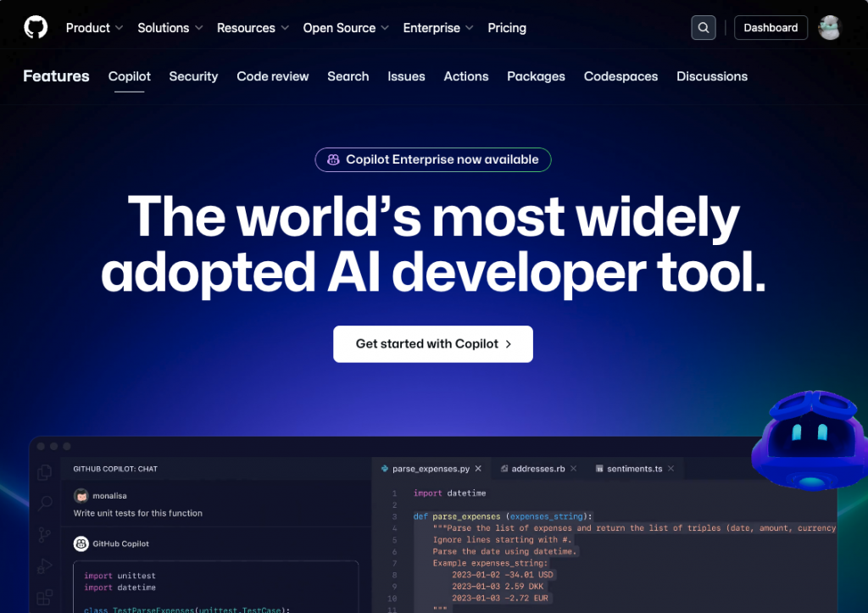The width and height of the screenshot is (868, 613).
Task: Click the '2023-01-02 -34.01 USD' line
Action: click(502, 575)
